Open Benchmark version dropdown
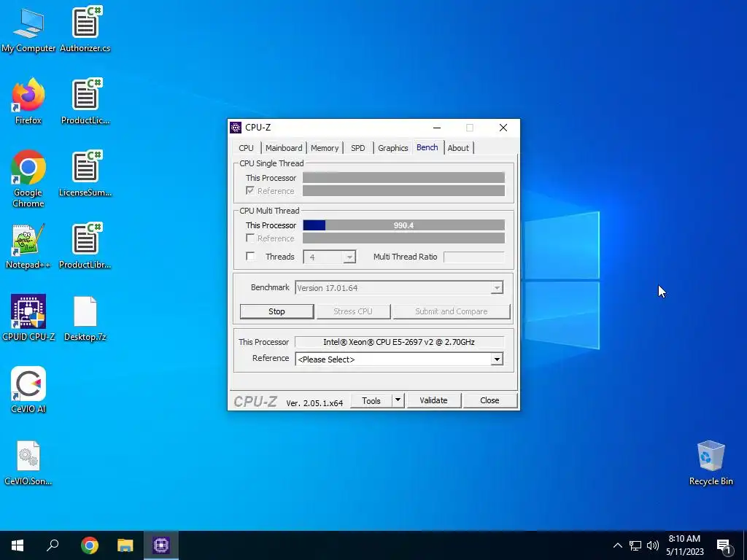 coord(497,287)
